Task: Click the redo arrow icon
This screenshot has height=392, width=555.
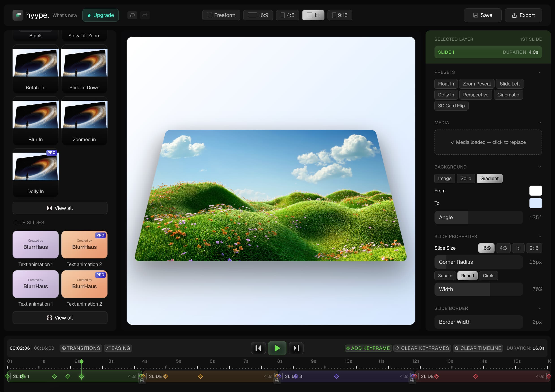Action: tap(145, 15)
